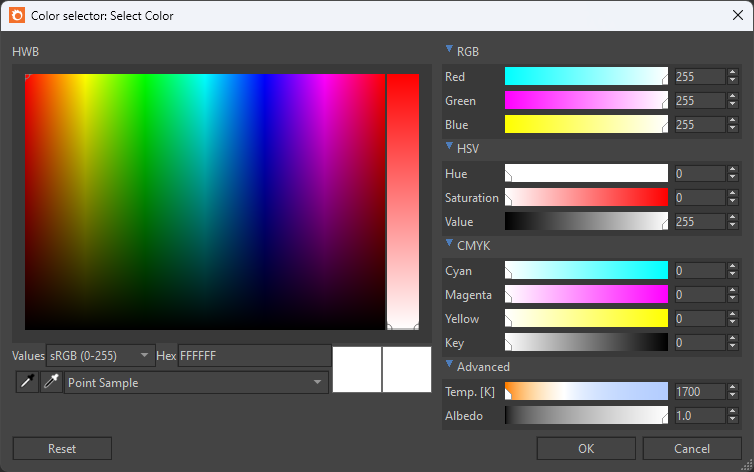Raise the Temp. [K] value using its up arrow

[x=734, y=387]
